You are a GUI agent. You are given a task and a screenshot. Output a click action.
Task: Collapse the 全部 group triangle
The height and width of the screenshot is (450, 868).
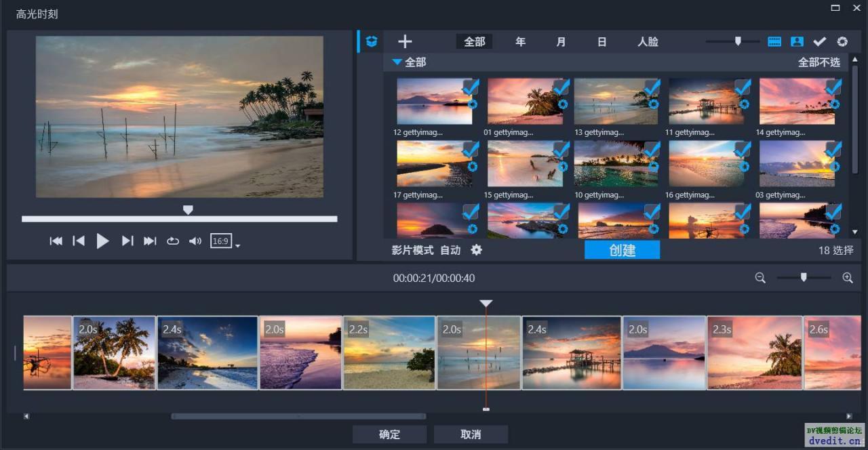click(x=397, y=62)
